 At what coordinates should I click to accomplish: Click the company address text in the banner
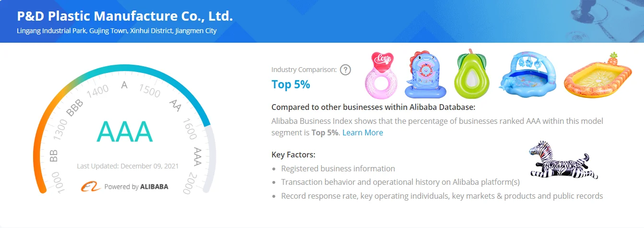tap(117, 31)
